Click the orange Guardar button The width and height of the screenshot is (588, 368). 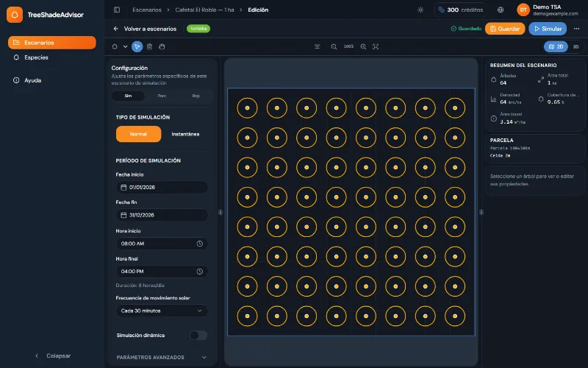coord(505,29)
